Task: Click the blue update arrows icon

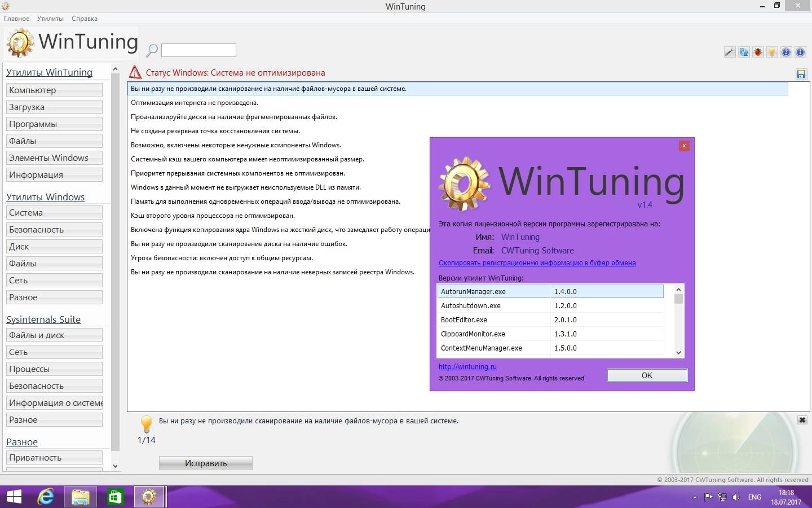Action: click(x=744, y=52)
